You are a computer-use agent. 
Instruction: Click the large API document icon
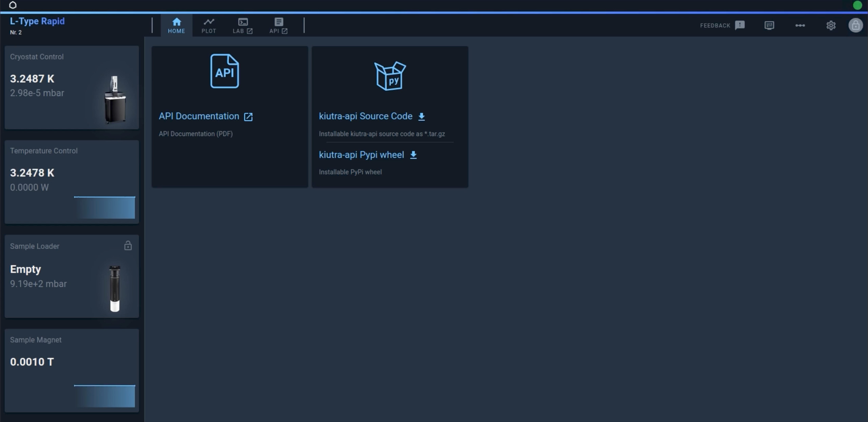[x=224, y=71]
